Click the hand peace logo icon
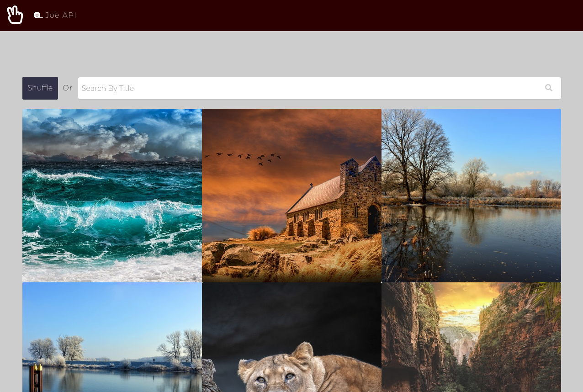 click(x=15, y=15)
